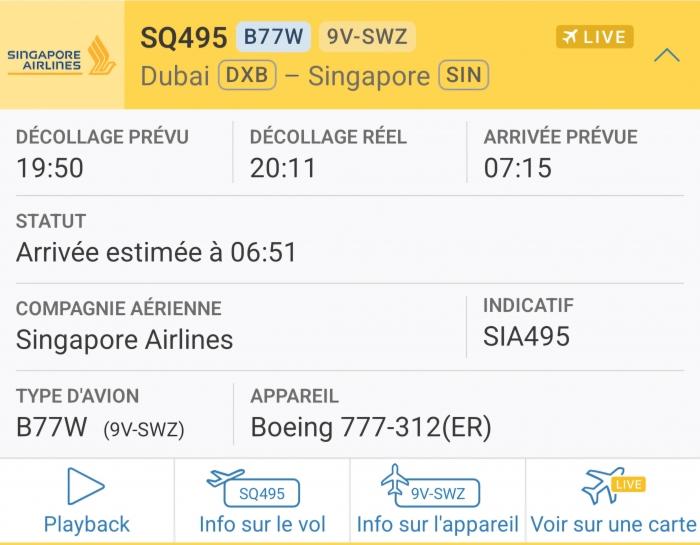Screen dimensions: 700x545
Task: Click the SQ495 flight number title
Action: tap(183, 38)
